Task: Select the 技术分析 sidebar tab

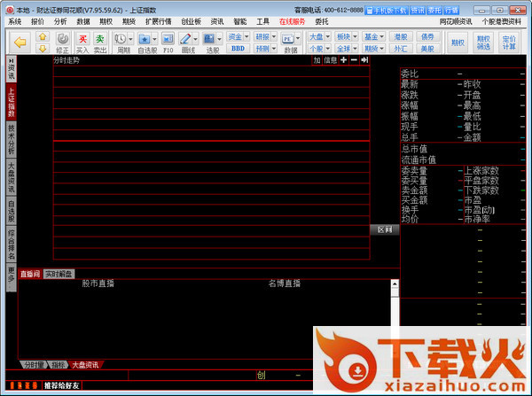Action: 12,139
